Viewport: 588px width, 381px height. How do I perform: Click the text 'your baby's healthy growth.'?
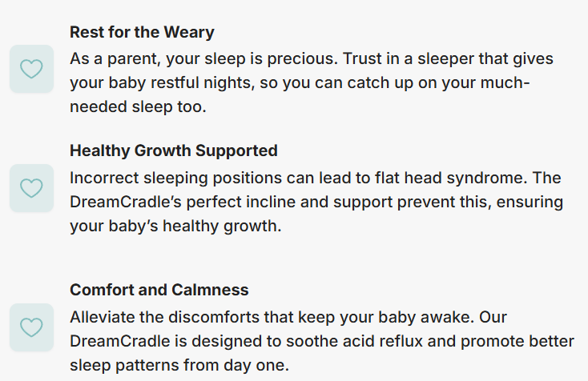tap(175, 225)
